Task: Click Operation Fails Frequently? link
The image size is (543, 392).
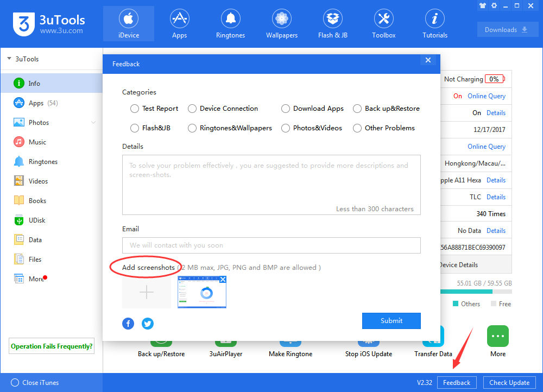Action: click(x=52, y=346)
